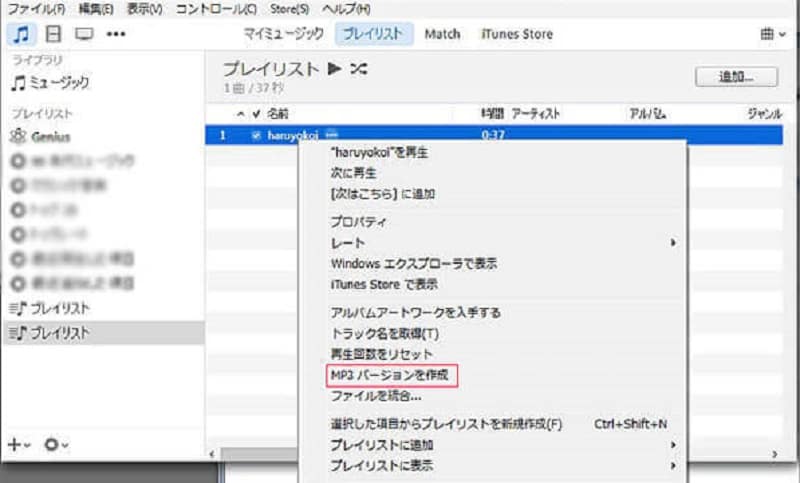Sort by ジャンル column header
Viewport: 800px width, 483px height.
point(764,114)
